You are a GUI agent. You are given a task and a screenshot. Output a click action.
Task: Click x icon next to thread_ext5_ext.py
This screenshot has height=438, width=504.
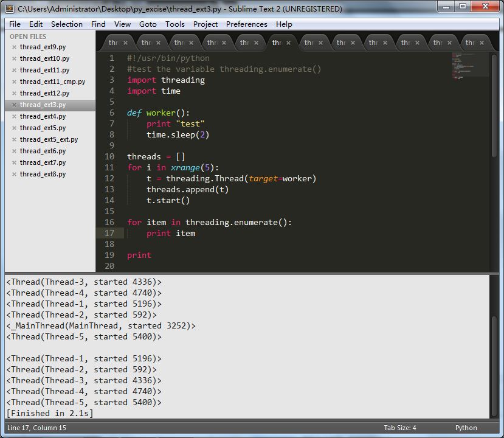14,140
